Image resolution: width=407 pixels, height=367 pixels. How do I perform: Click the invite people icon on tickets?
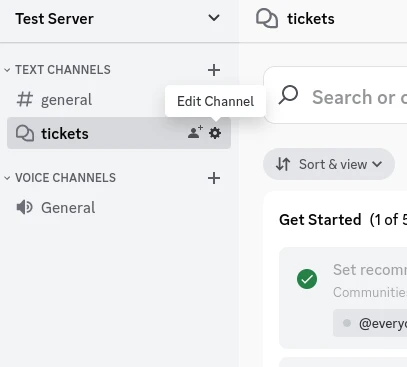click(195, 132)
